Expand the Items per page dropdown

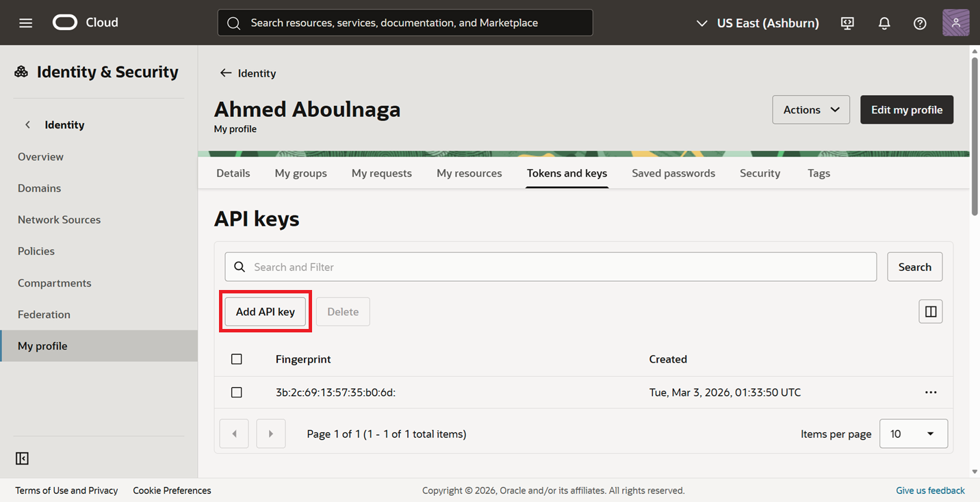tap(913, 434)
